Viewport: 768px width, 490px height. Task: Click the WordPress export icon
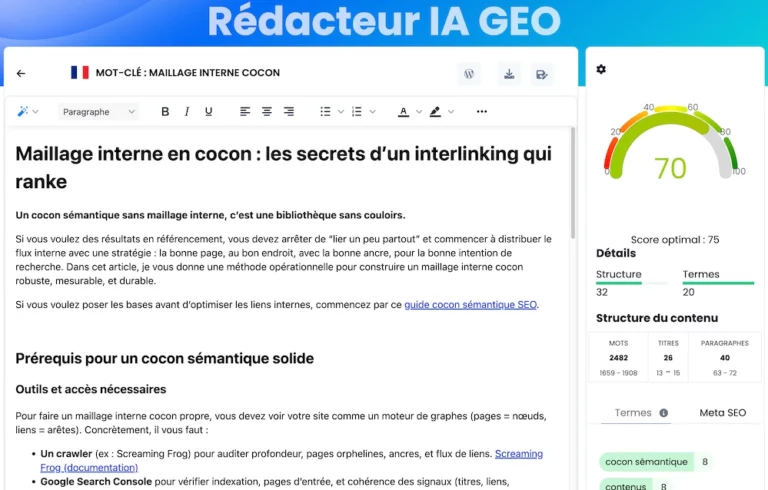tap(469, 74)
